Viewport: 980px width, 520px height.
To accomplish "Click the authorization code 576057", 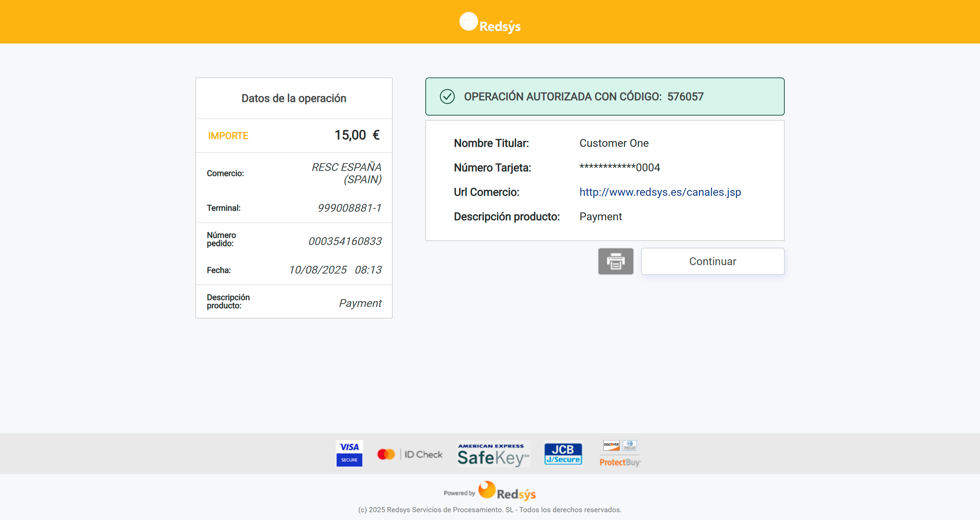I will point(685,97).
